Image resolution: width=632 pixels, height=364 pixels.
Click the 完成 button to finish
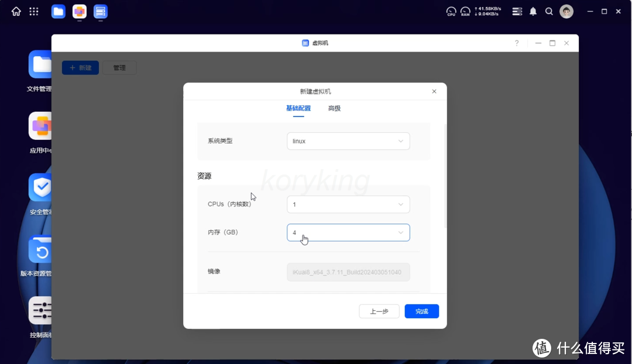pos(421,311)
